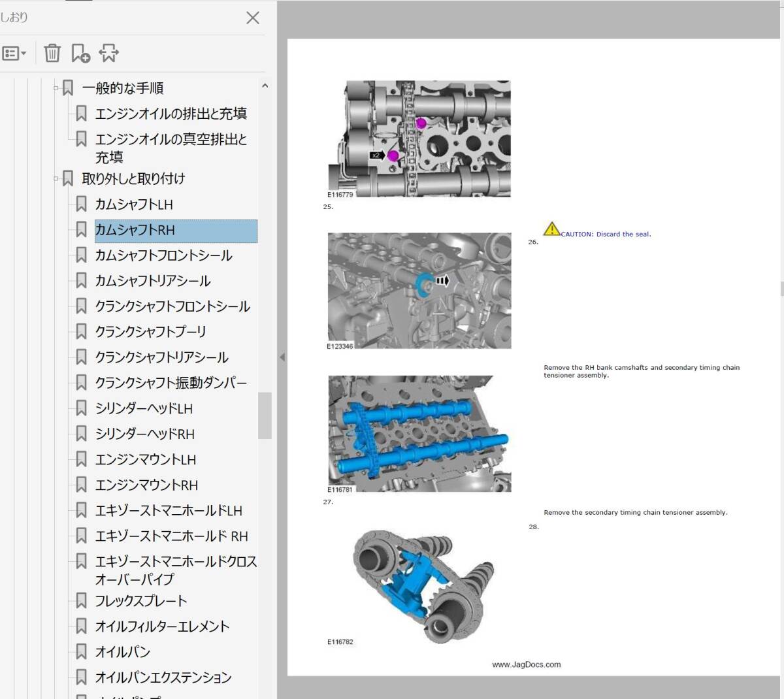Click bookmark icon beside シリンダーヘッドLH
784x699 pixels.
click(x=82, y=408)
